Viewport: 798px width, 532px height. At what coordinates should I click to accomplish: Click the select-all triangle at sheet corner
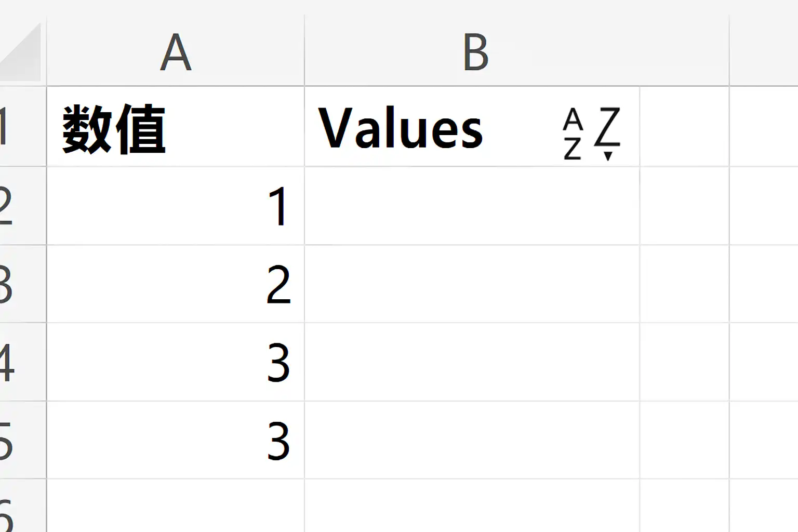click(21, 51)
